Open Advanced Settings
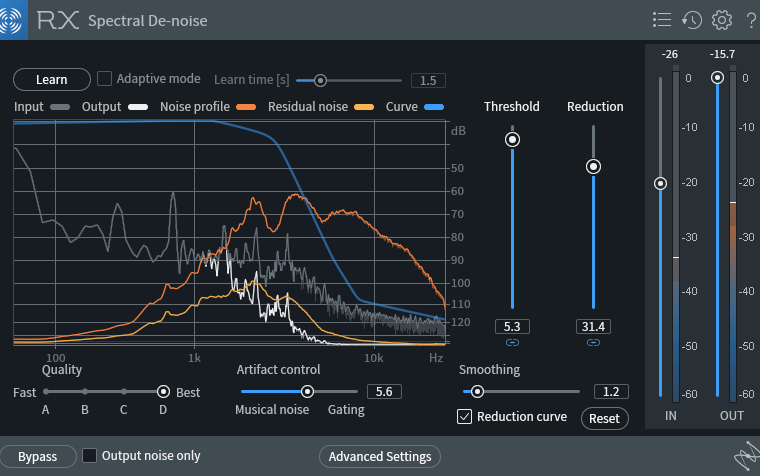 click(380, 457)
